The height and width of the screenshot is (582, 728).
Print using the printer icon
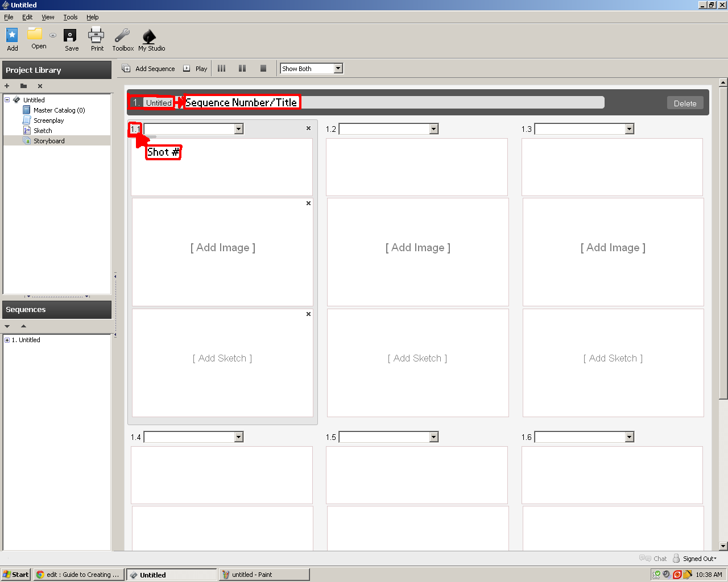coord(96,35)
